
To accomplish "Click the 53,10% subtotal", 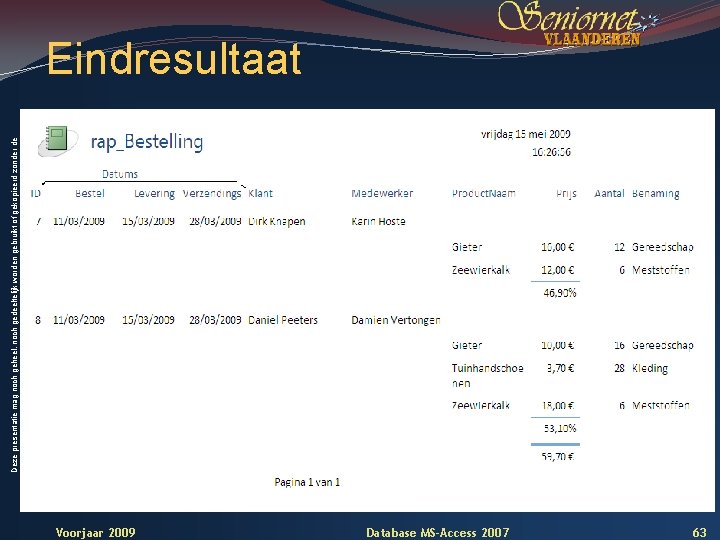I will [560, 428].
